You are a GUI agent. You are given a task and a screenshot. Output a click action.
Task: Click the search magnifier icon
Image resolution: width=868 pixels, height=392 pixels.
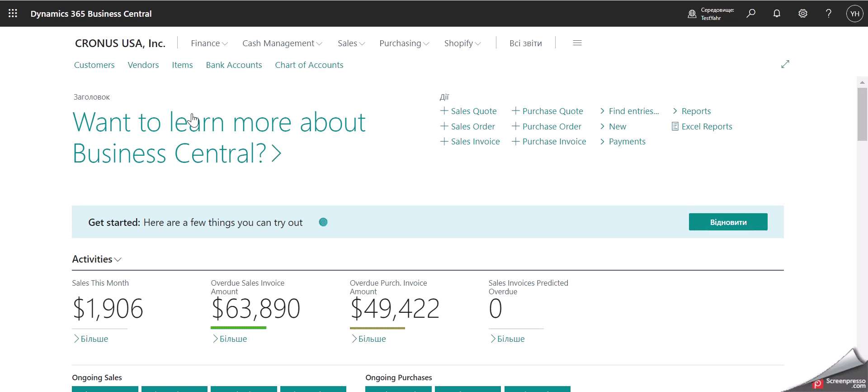pyautogui.click(x=751, y=14)
